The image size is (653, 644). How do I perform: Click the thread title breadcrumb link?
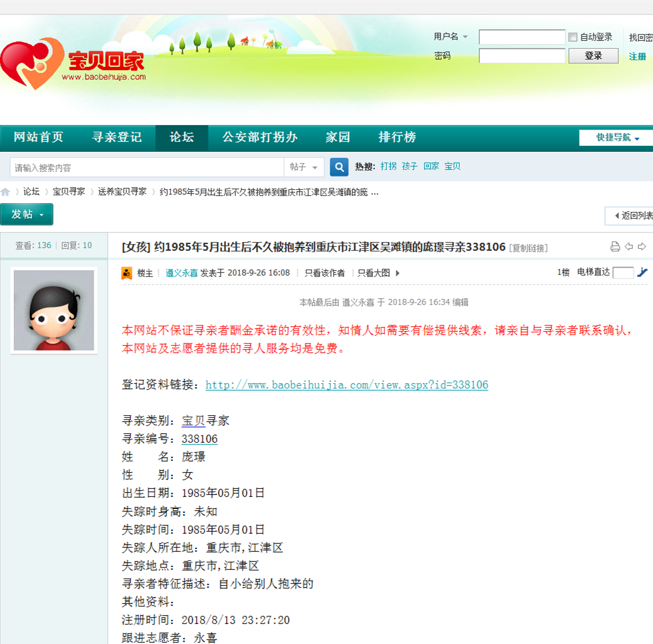[x=269, y=192]
